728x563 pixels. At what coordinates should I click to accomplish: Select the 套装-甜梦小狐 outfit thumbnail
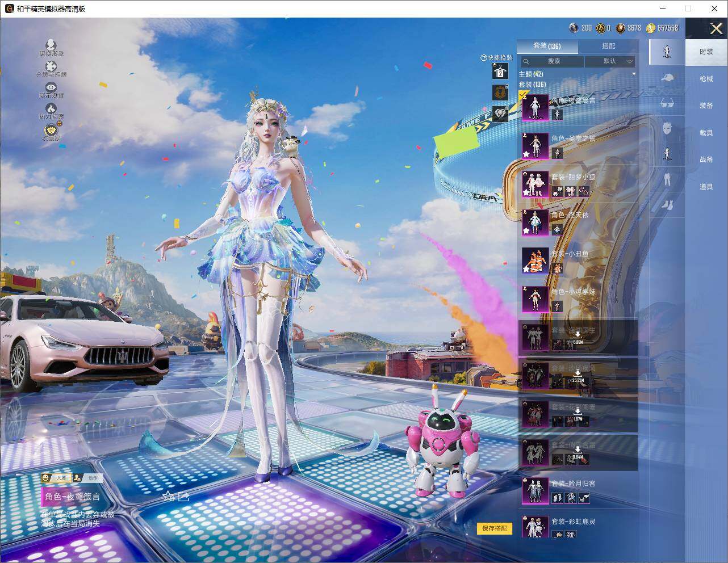(535, 184)
